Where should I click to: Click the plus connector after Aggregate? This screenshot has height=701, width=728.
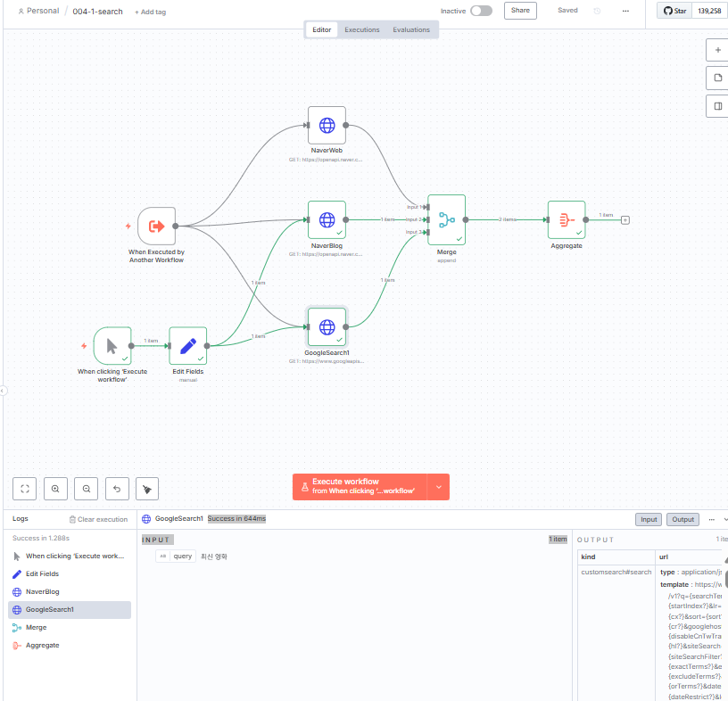point(625,220)
